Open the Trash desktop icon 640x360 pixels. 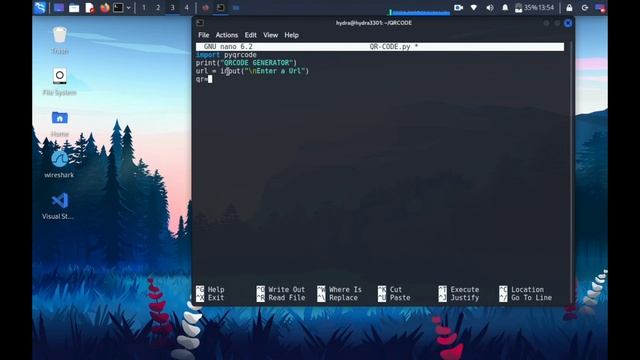[60, 40]
